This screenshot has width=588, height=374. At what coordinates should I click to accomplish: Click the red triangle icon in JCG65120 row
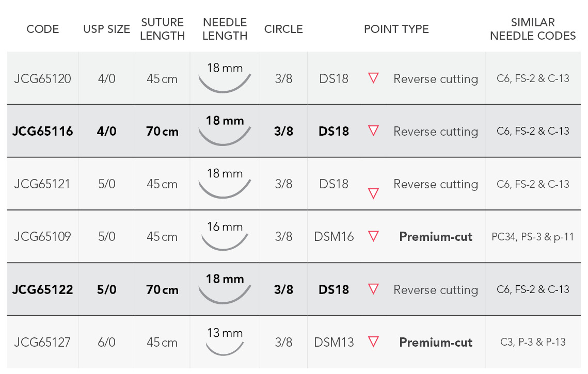(x=373, y=78)
